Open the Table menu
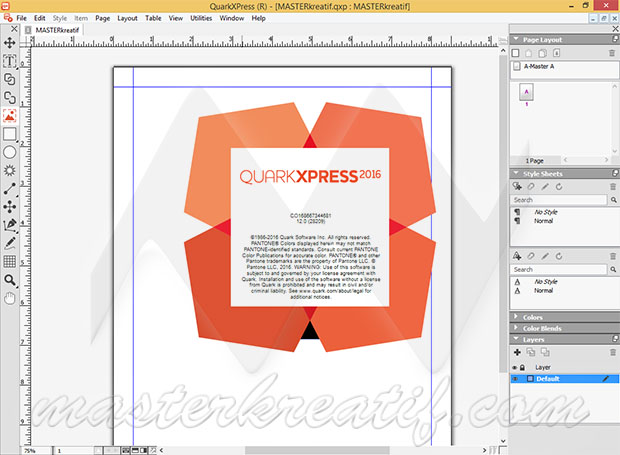Viewport: 620px width, 455px height. tap(153, 18)
